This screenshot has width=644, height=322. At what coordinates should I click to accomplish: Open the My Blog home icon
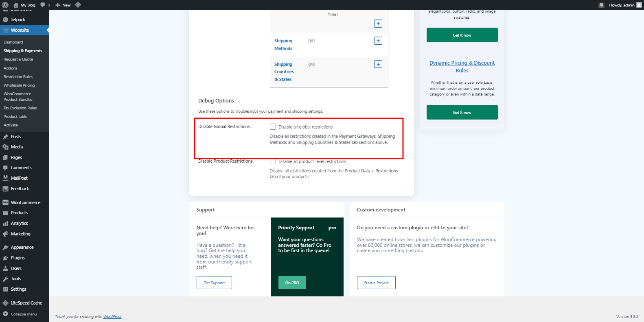tap(16, 5)
